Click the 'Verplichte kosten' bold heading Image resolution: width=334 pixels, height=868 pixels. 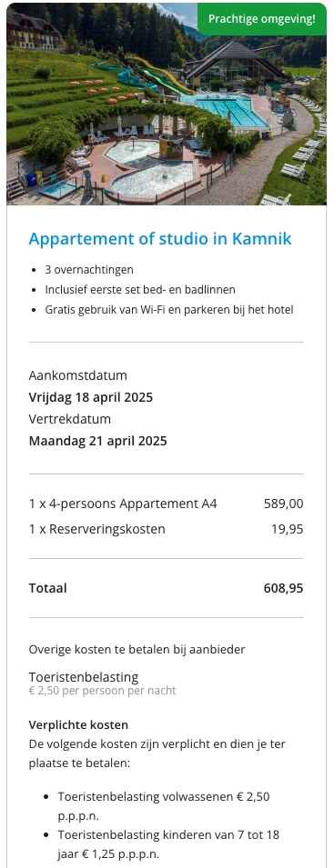coord(78,724)
